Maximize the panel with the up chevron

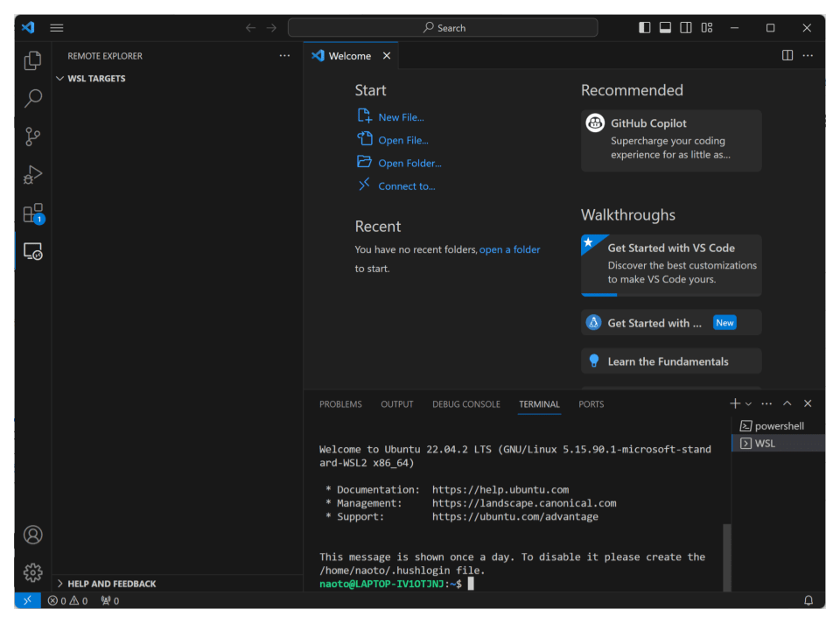787,403
